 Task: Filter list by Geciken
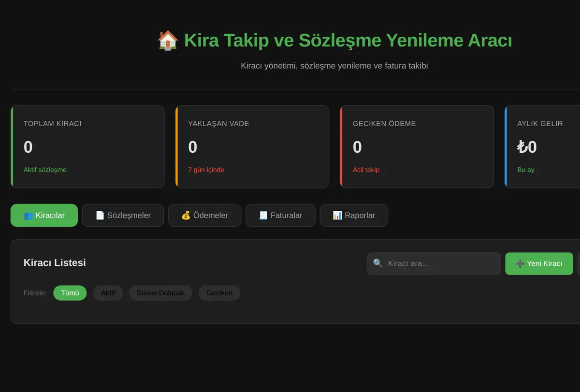(219, 293)
